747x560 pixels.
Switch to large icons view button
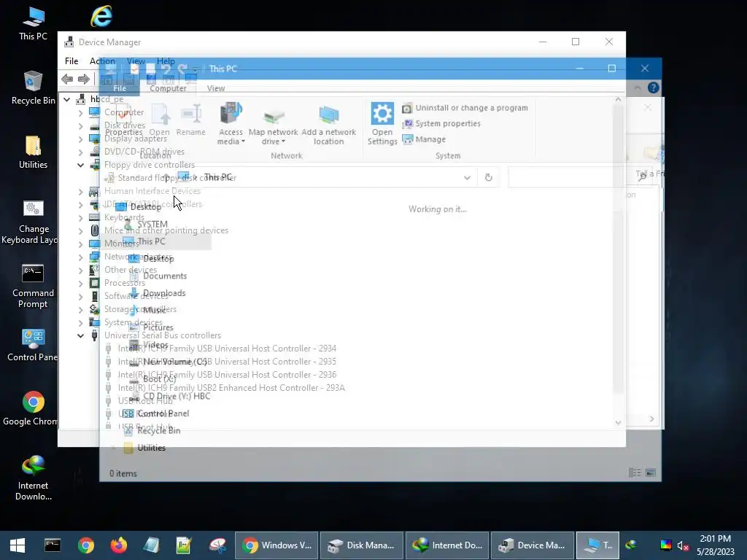click(x=651, y=472)
